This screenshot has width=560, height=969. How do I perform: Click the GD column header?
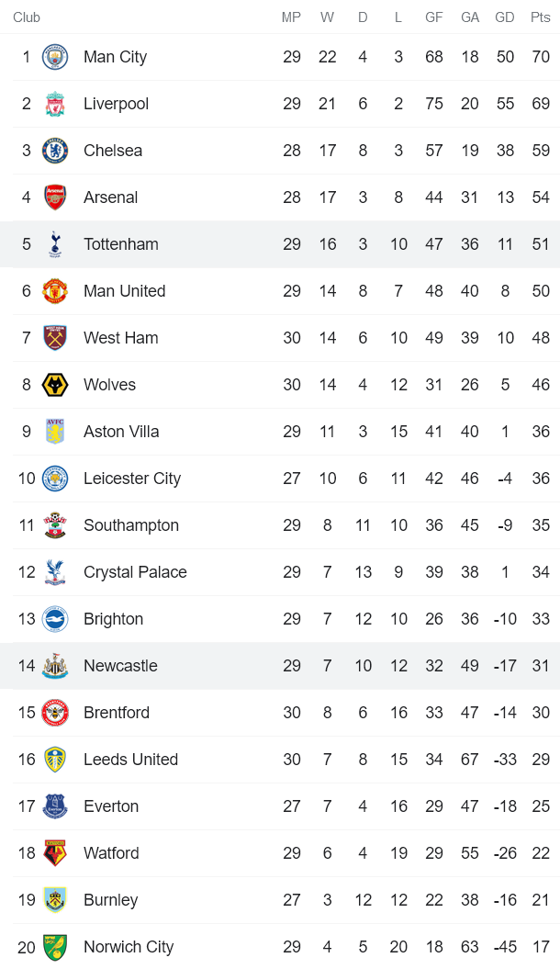click(x=505, y=17)
